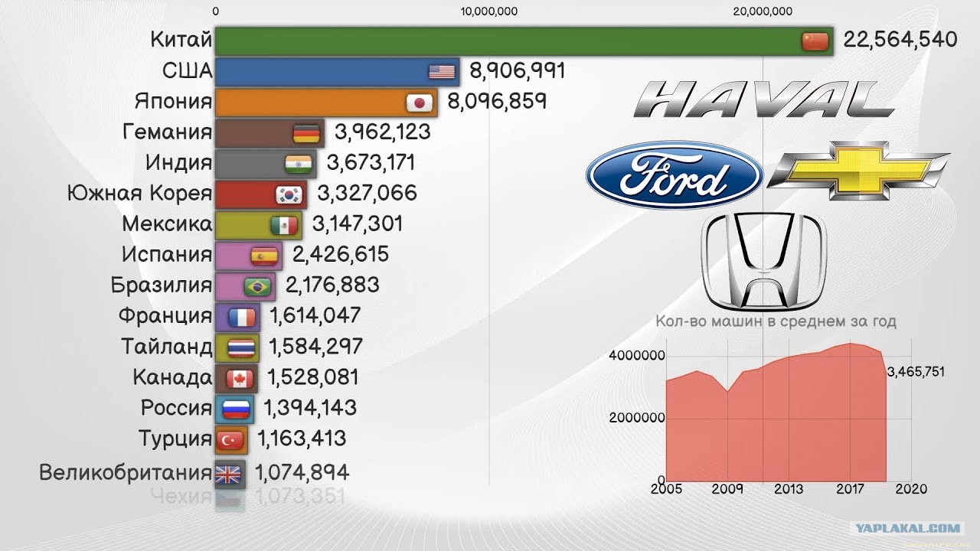Click the value 8,096,859 for Япония

498,101
